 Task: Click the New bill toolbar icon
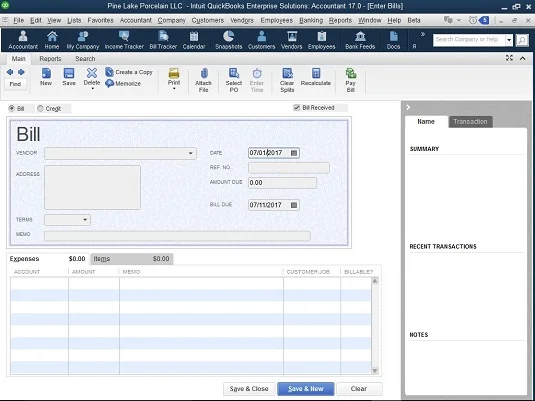(x=46, y=77)
